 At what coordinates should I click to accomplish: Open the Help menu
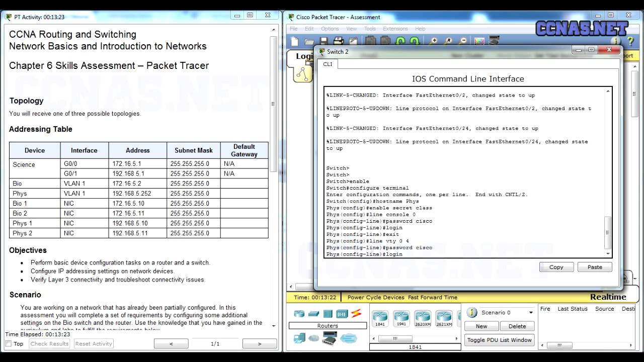[x=420, y=29]
